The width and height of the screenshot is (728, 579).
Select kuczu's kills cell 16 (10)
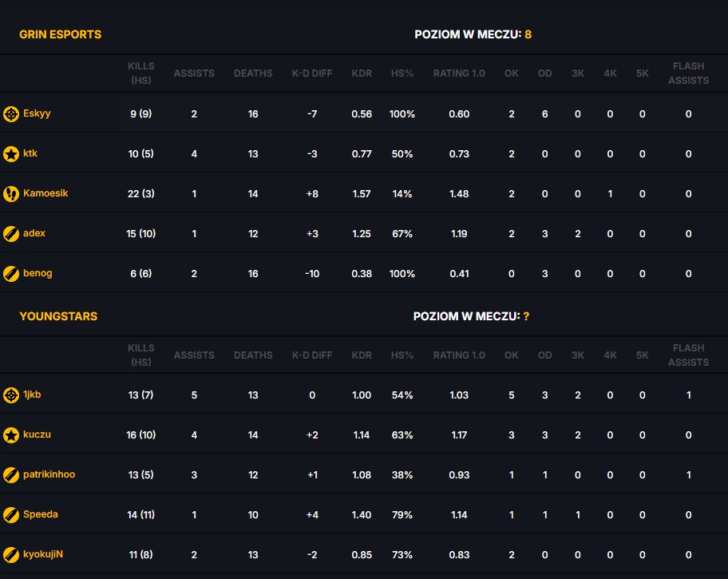pyautogui.click(x=141, y=435)
